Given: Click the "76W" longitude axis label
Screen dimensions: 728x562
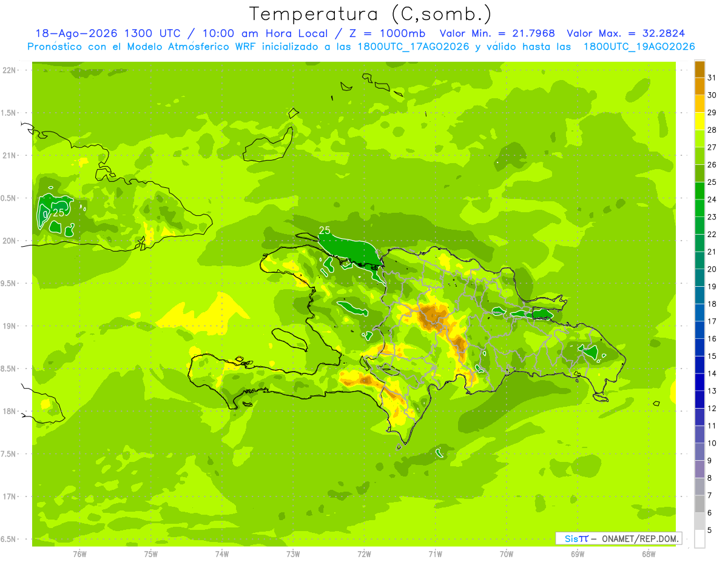Looking at the screenshot, I should [x=79, y=555].
